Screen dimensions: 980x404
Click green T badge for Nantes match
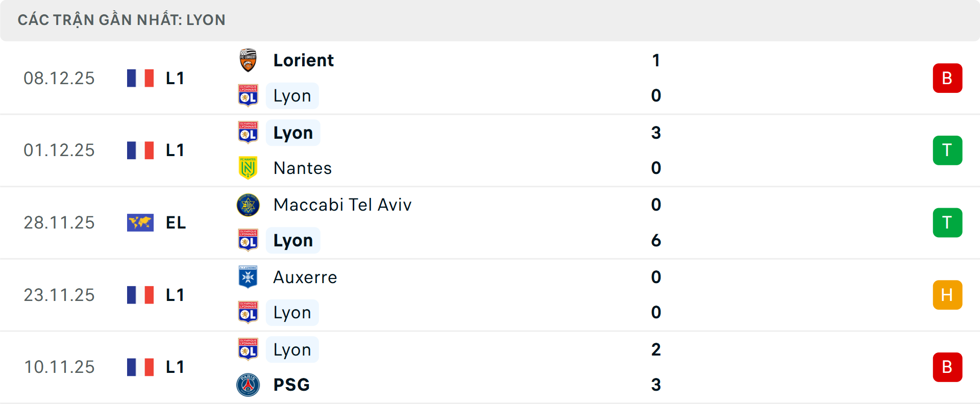click(x=947, y=150)
